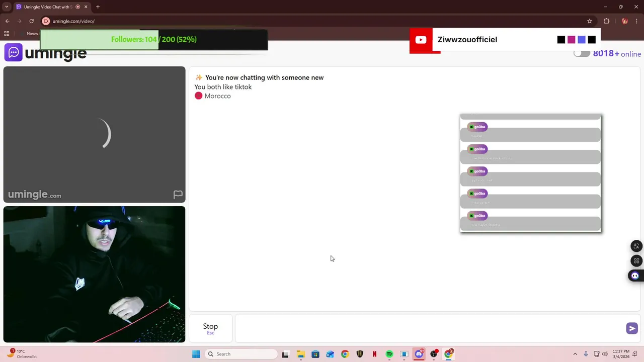Screen dimensions: 644x362
Task: Click the translate icon on right edge
Action: (636, 246)
